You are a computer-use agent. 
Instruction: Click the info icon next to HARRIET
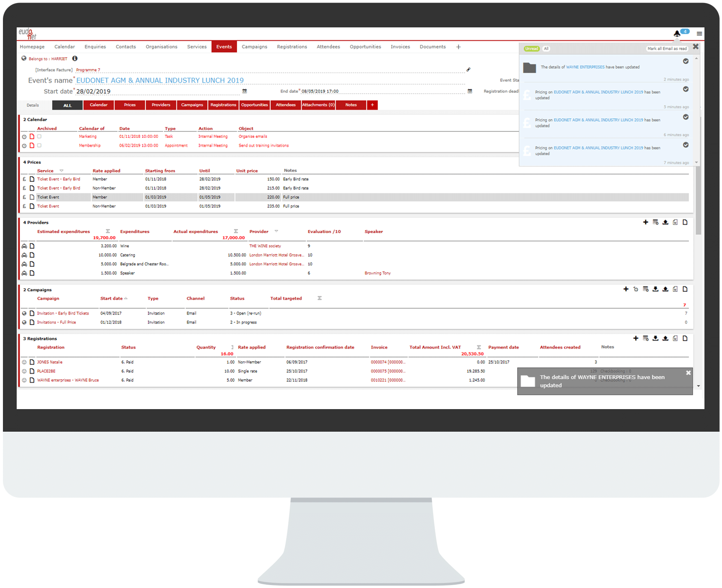pos(74,58)
